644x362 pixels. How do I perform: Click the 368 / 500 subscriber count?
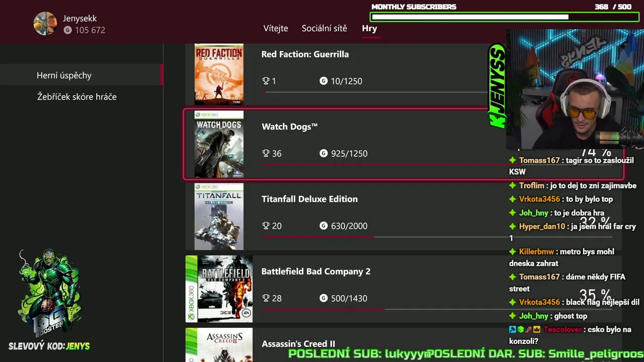tap(613, 7)
